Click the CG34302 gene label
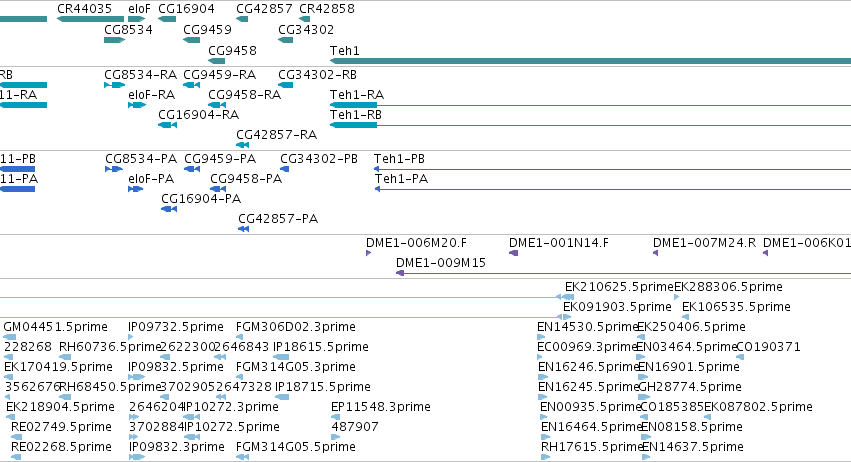This screenshot has width=851, height=462. 306,29
